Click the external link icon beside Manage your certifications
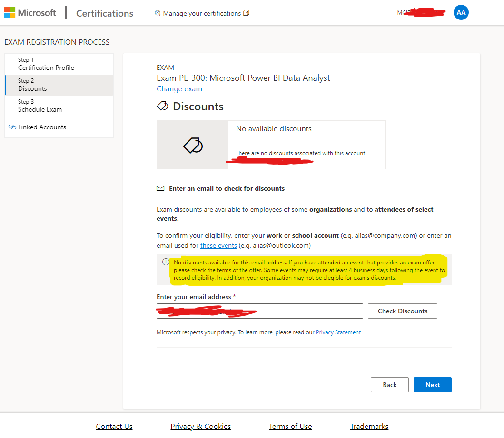The width and height of the screenshot is (504, 438). (x=246, y=13)
